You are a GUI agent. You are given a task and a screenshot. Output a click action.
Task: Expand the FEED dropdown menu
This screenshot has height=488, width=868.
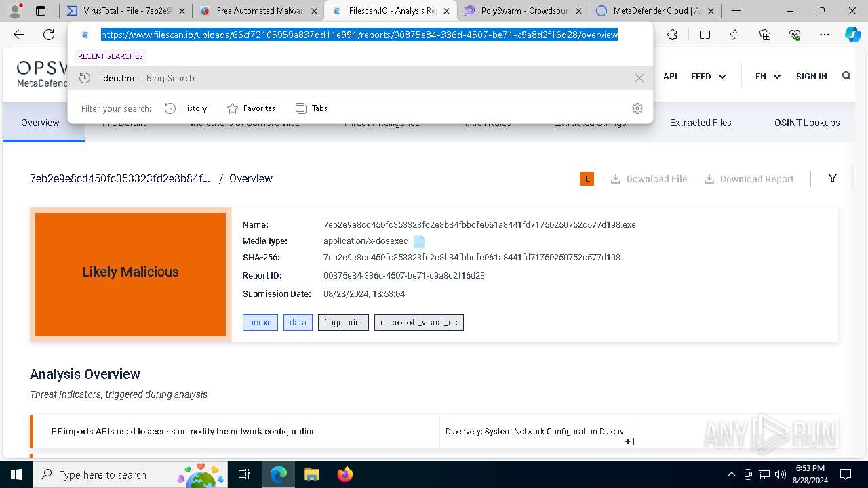tap(708, 76)
